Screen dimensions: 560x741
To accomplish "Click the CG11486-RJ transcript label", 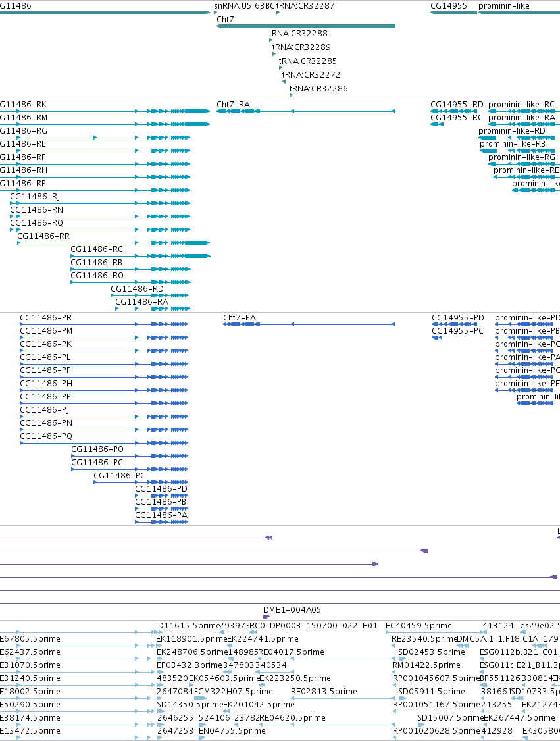I will pos(35,197).
